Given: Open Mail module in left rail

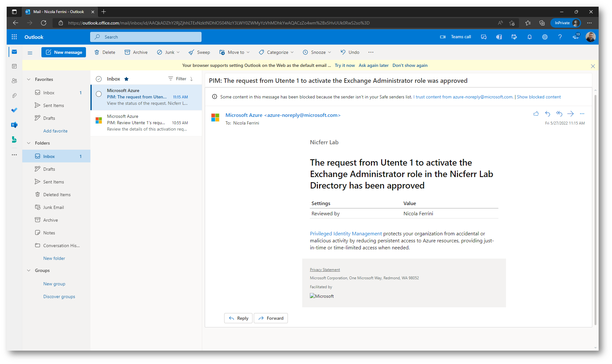Looking at the screenshot, I should pos(14,52).
